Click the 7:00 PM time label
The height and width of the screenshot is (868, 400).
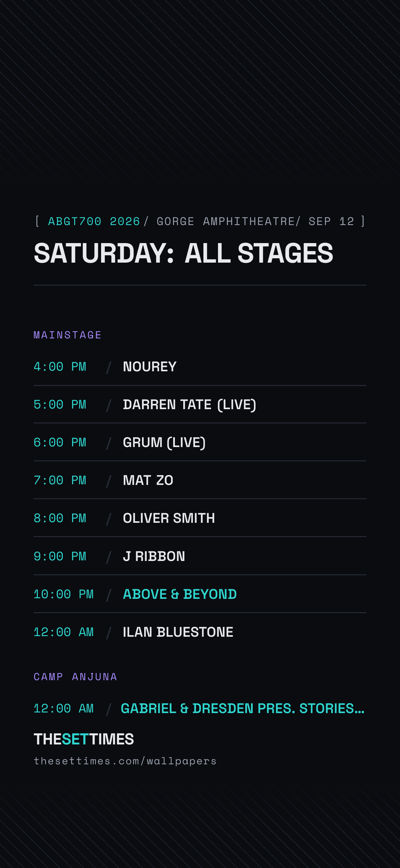tap(60, 480)
